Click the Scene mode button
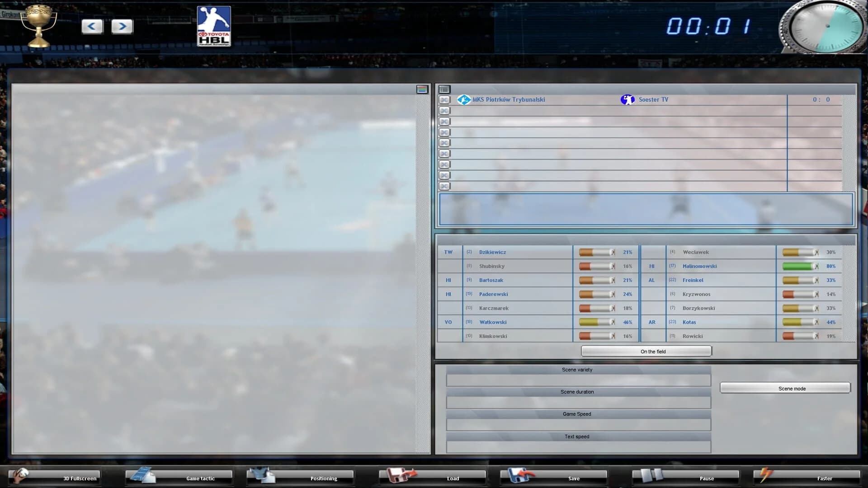The height and width of the screenshot is (488, 868). click(x=785, y=388)
